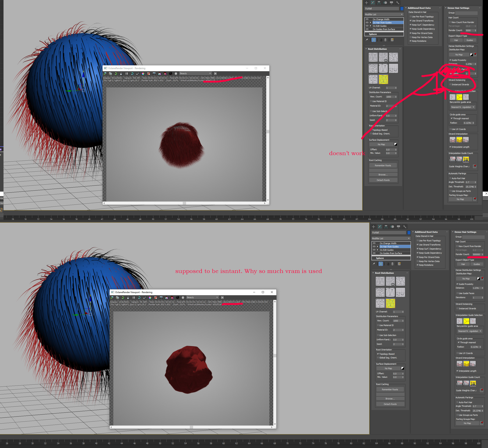Pause rendering in upper Octane viewport toolbar
Viewport: 488px width, 448px height.
(127, 73)
